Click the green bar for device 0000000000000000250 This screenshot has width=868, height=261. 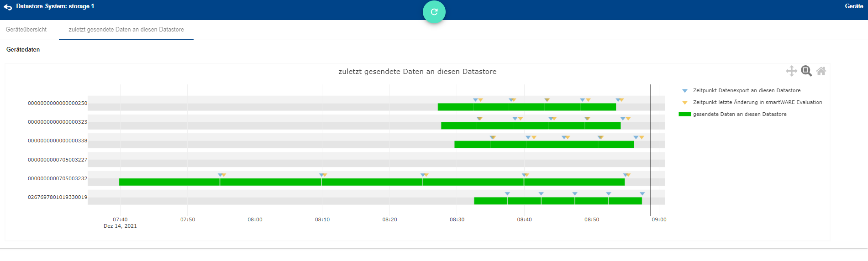pyautogui.click(x=526, y=107)
